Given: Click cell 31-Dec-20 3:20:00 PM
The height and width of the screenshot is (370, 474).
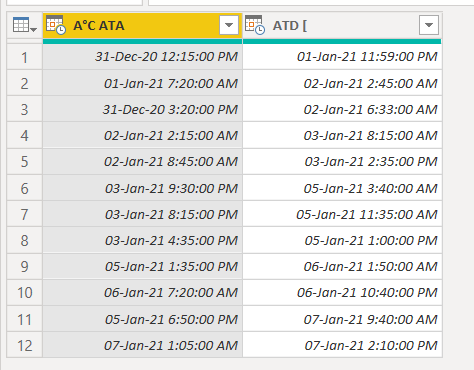Looking at the screenshot, I should click(x=142, y=109).
